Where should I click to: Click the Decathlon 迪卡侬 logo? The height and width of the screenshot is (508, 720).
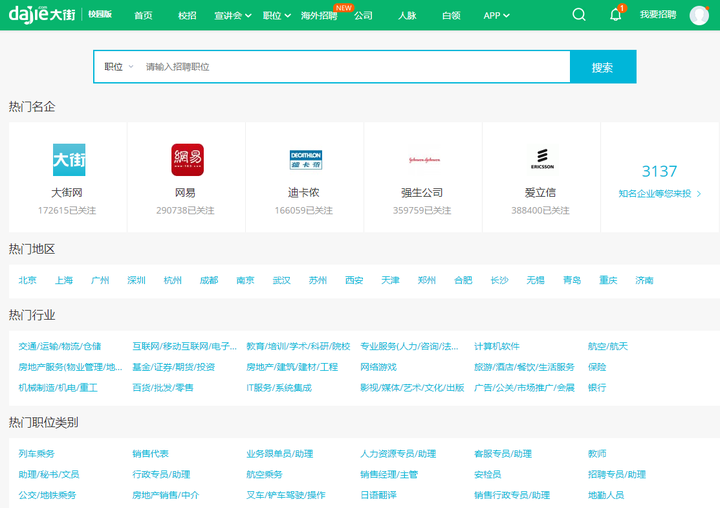click(x=306, y=159)
